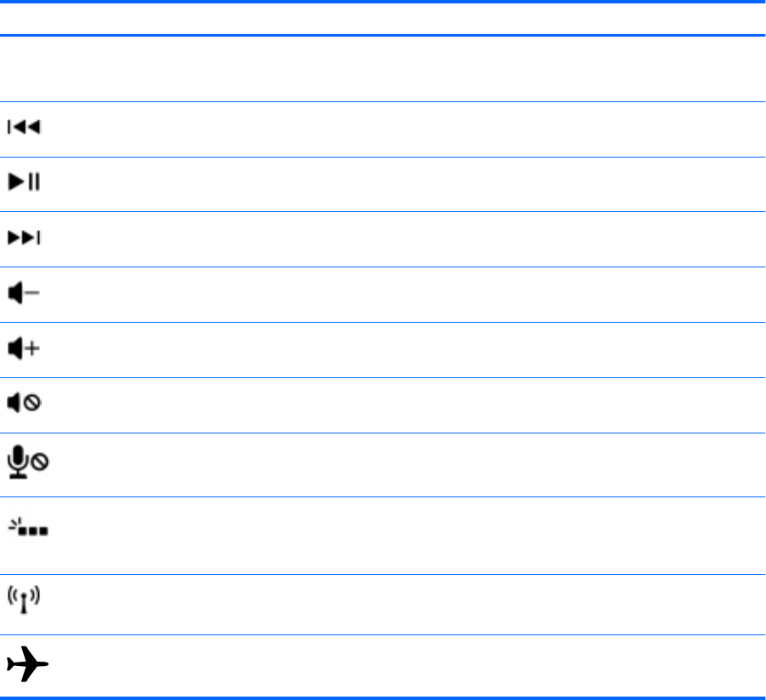Enable airplane mode via the plane icon

point(27,665)
